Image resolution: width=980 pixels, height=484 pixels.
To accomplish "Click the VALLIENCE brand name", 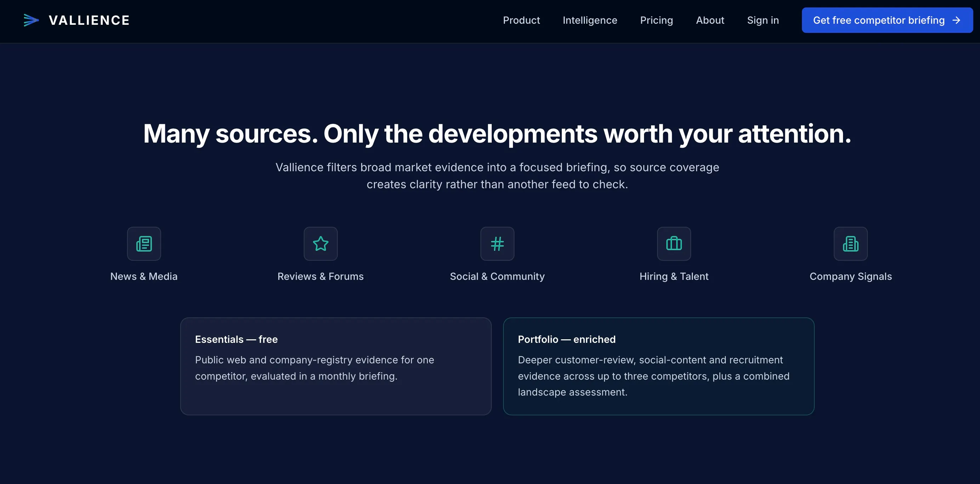I will point(90,20).
